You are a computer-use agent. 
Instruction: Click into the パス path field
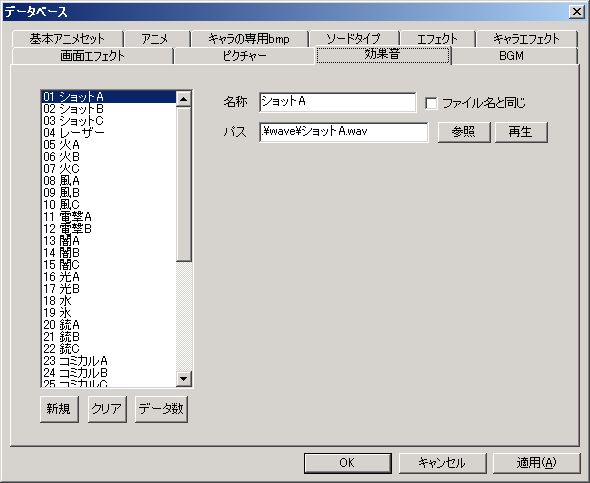[343, 132]
